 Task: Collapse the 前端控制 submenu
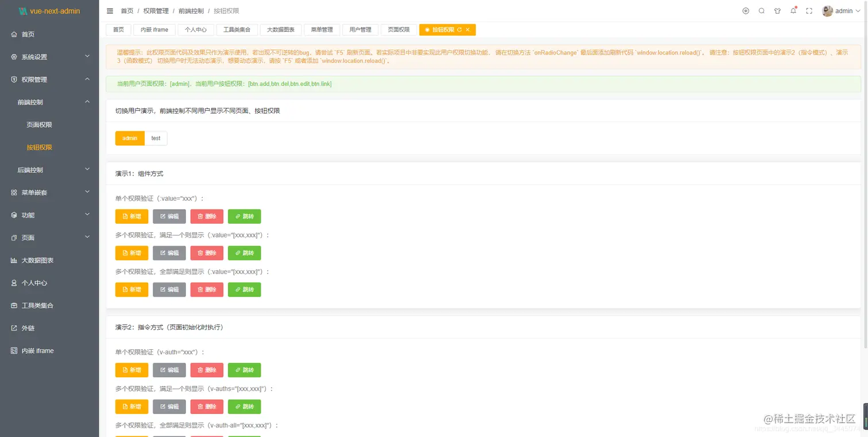(x=87, y=102)
